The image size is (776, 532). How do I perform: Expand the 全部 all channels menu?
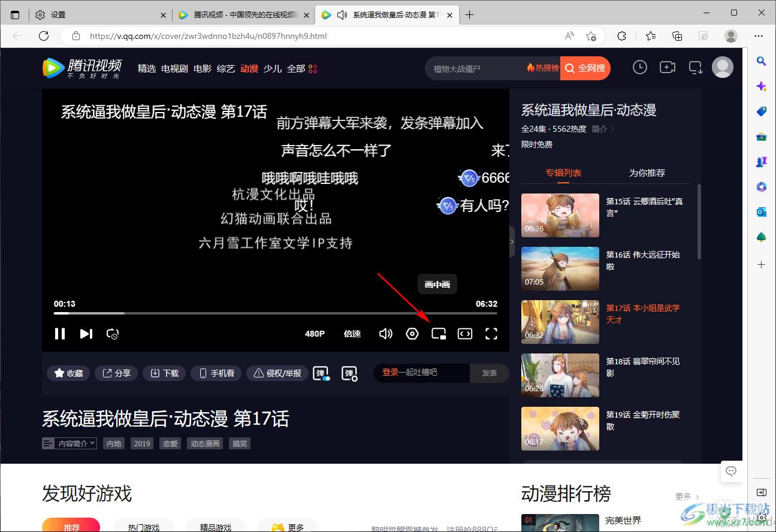tap(302, 68)
